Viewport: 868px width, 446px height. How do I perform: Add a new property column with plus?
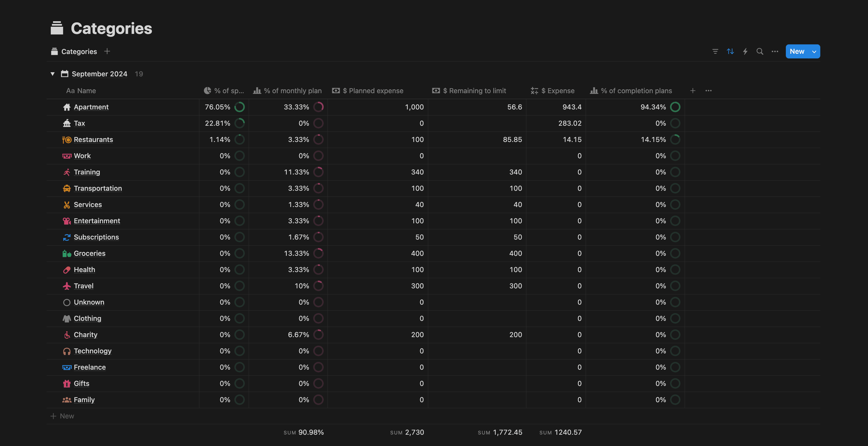[693, 91]
